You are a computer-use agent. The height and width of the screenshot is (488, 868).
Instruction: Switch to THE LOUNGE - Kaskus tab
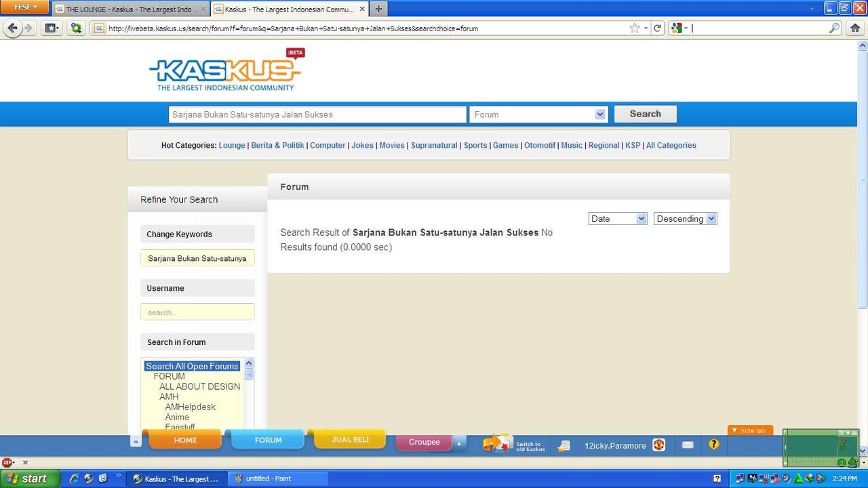131,9
